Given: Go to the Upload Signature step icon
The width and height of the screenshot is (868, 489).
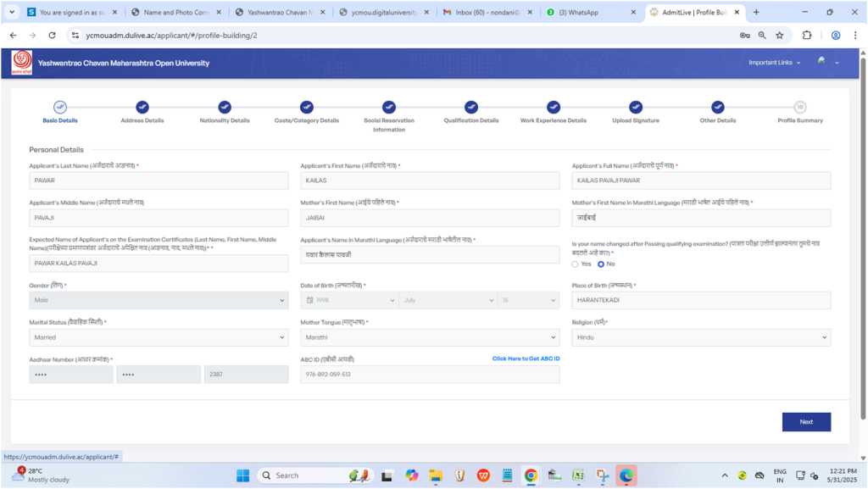Looking at the screenshot, I should tap(636, 107).
